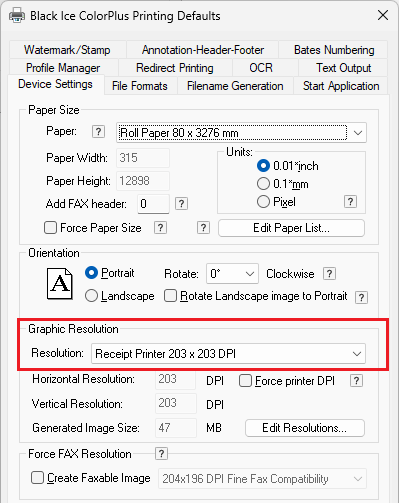
Task: Click help icon for Rotate Landscape image to Portrait
Action: pos(361,297)
